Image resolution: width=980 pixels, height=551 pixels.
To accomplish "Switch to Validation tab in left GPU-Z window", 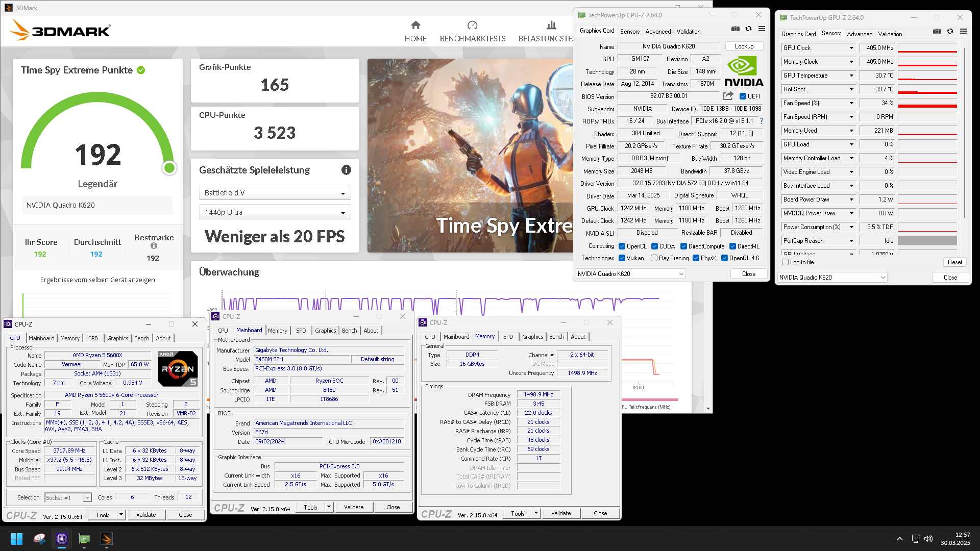I will pos(688,31).
